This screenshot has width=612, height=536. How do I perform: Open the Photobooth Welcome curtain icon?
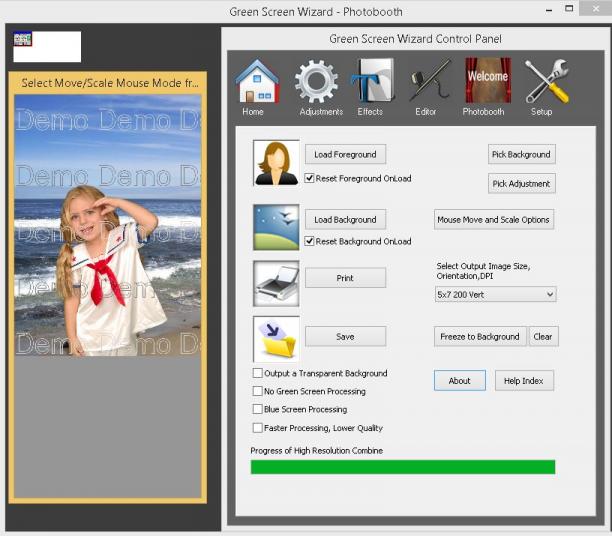click(488, 81)
